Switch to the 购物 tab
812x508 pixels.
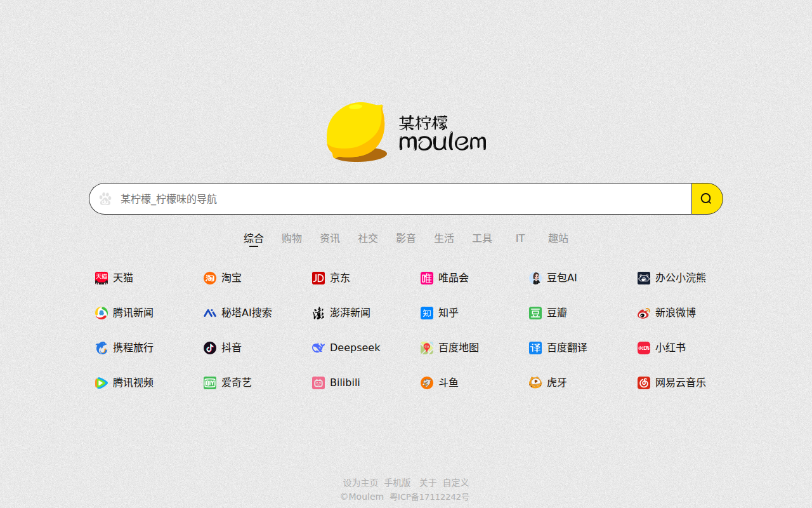click(x=292, y=239)
